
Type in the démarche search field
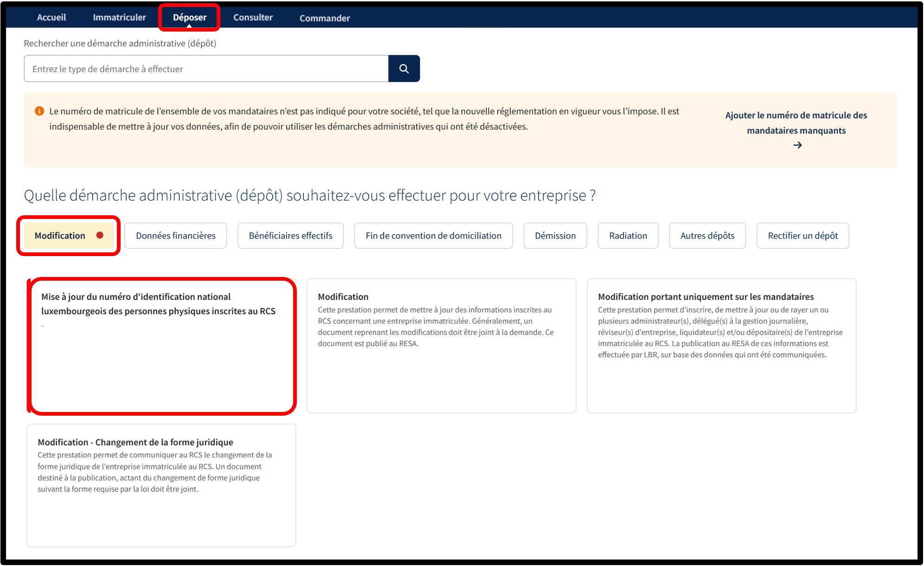pos(206,69)
